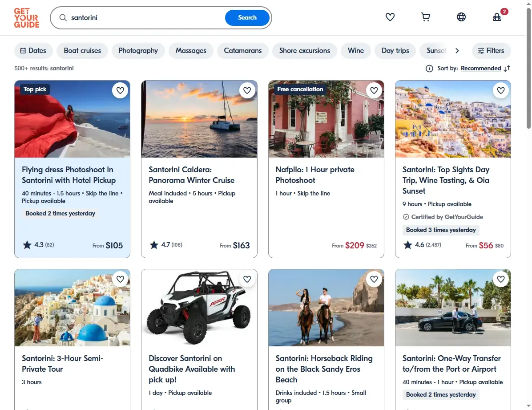This screenshot has width=532, height=410.
Task: Select the Massages category
Action: click(x=191, y=51)
